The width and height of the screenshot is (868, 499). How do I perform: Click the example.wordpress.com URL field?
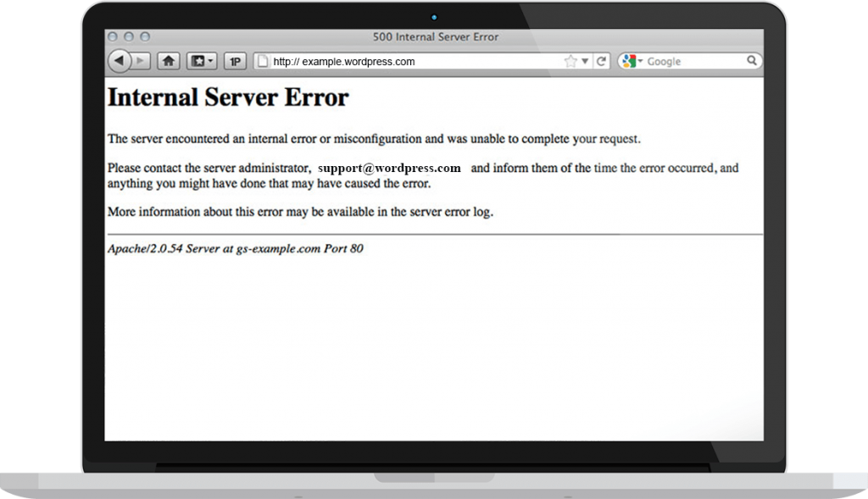(407, 61)
